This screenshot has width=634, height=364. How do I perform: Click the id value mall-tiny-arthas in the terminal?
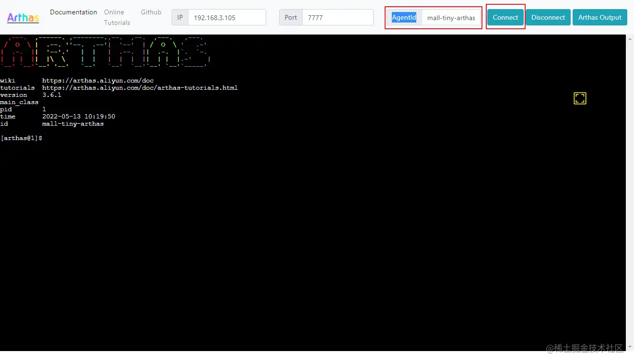click(x=73, y=124)
